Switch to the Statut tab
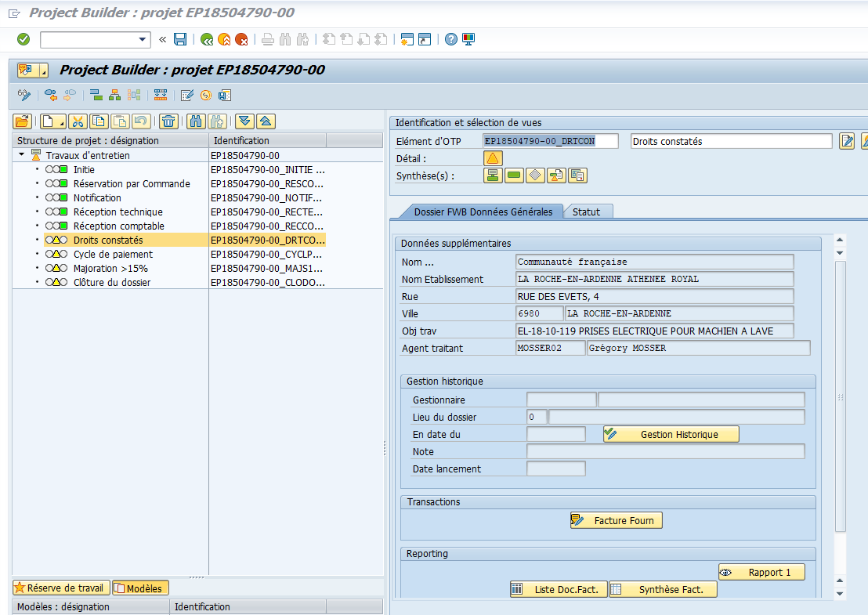 [x=586, y=212]
